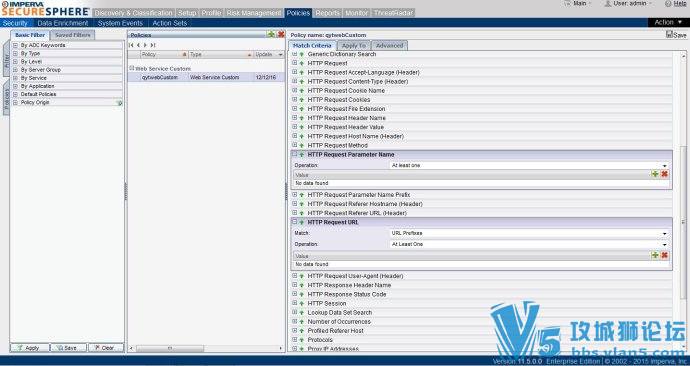
Task: Open Update column dropdown arrow
Action: [x=280, y=55]
